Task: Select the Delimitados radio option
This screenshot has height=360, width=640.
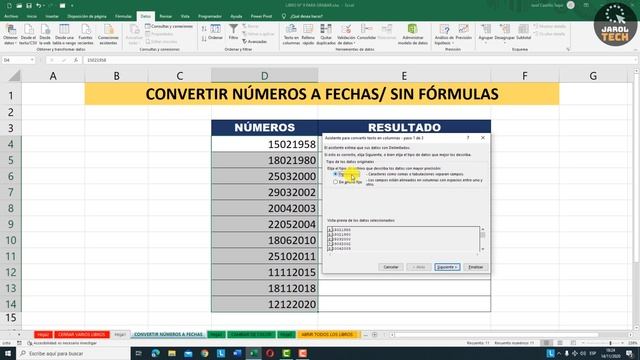Action: click(x=336, y=174)
